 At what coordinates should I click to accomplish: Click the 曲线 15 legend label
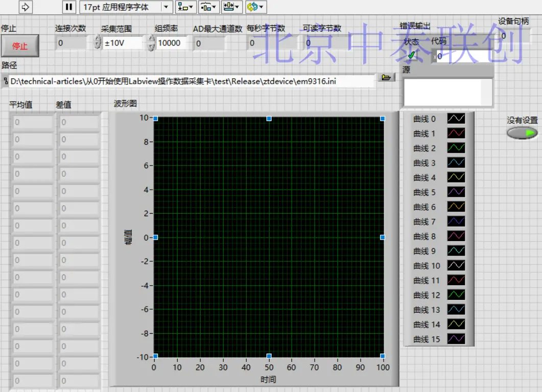(427, 339)
